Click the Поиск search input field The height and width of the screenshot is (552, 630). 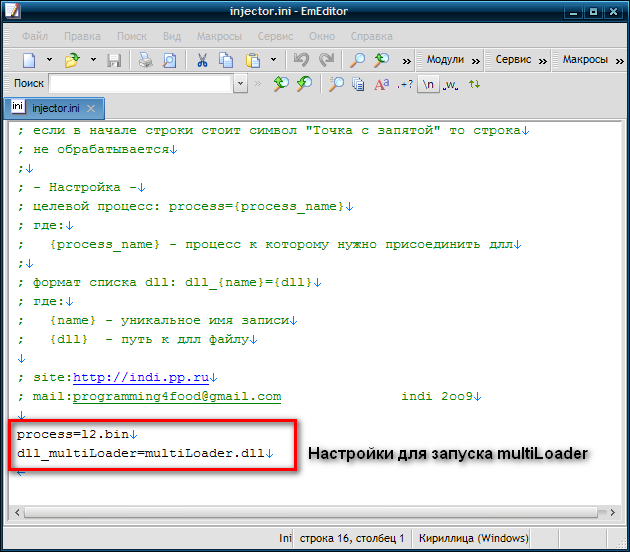(140, 85)
